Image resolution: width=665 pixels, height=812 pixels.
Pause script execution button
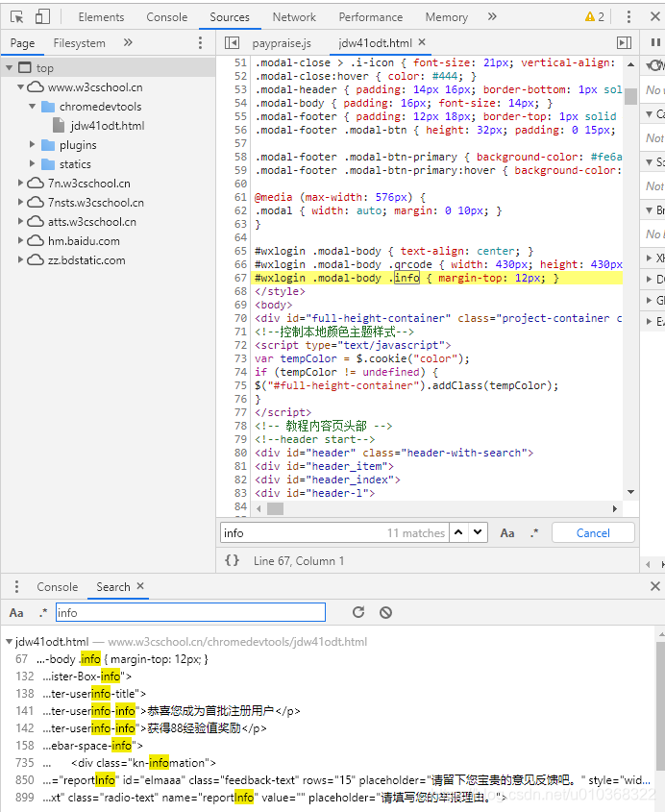655,43
